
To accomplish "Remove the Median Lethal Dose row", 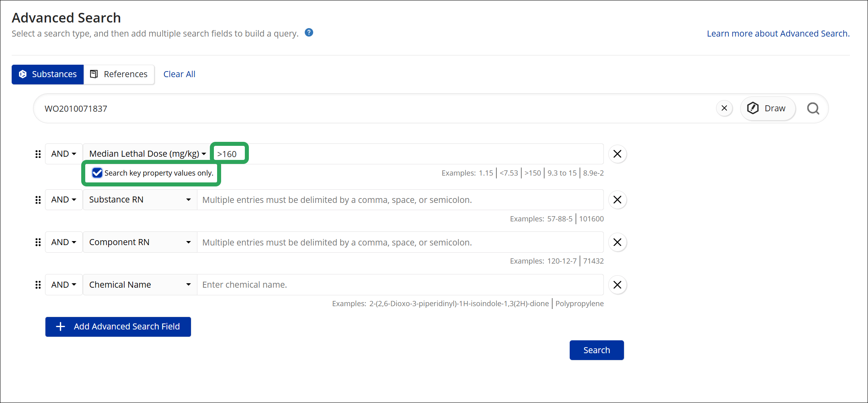I will [618, 154].
